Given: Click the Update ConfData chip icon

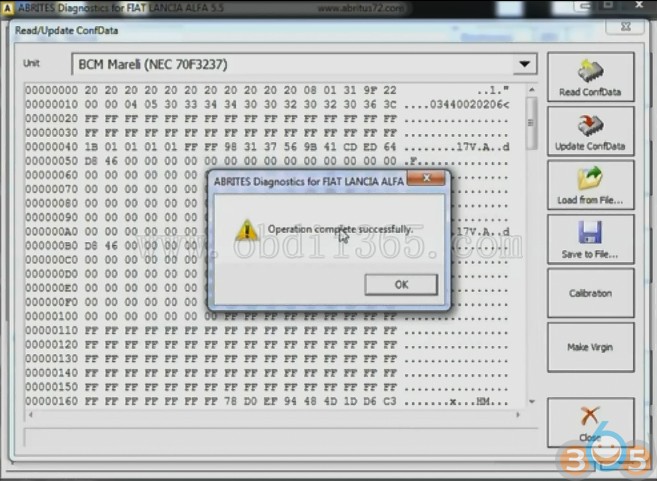Looking at the screenshot, I should [x=590, y=124].
